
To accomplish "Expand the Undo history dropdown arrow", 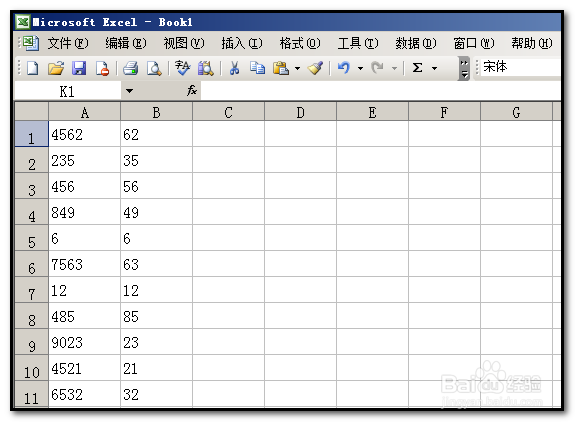I will [x=360, y=68].
